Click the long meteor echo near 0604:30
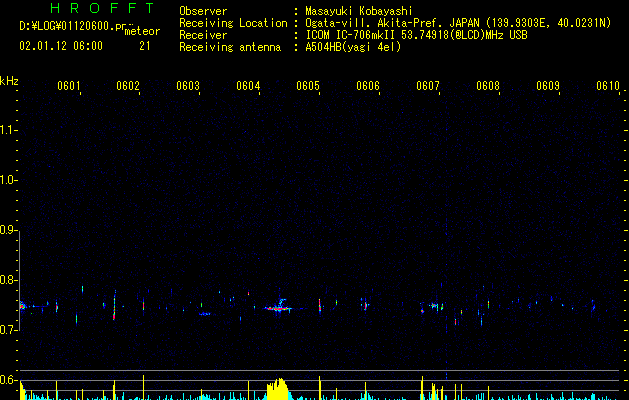629x400 pixels. pyautogui.click(x=278, y=309)
